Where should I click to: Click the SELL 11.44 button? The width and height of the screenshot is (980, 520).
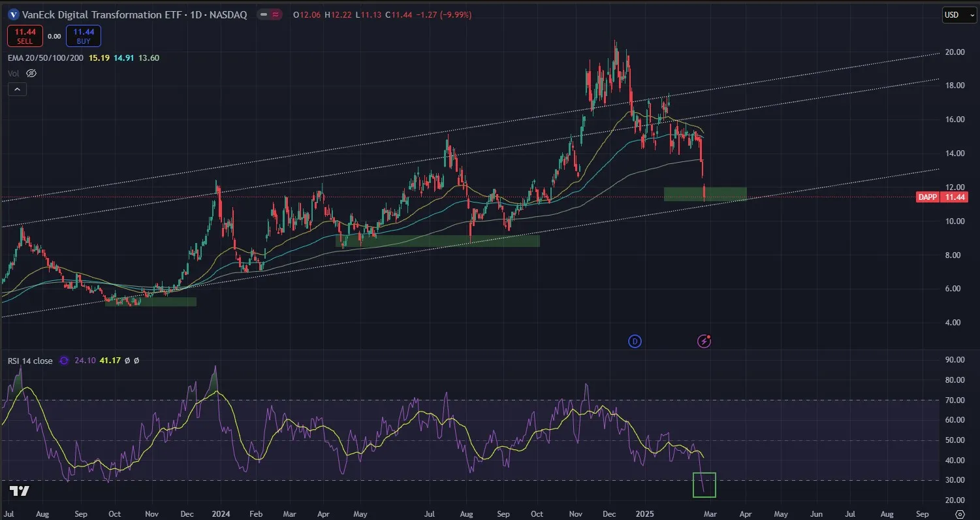point(25,36)
